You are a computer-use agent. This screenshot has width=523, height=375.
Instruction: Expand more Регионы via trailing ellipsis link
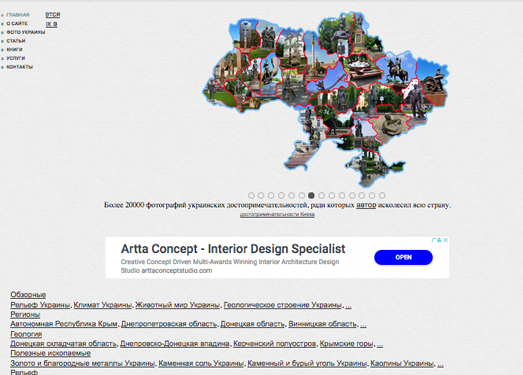[363, 324]
